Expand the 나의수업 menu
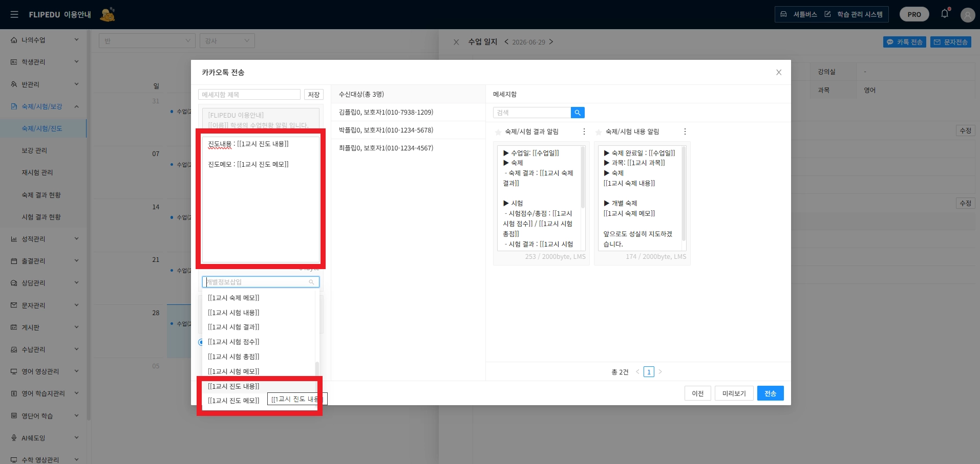 click(x=77, y=39)
